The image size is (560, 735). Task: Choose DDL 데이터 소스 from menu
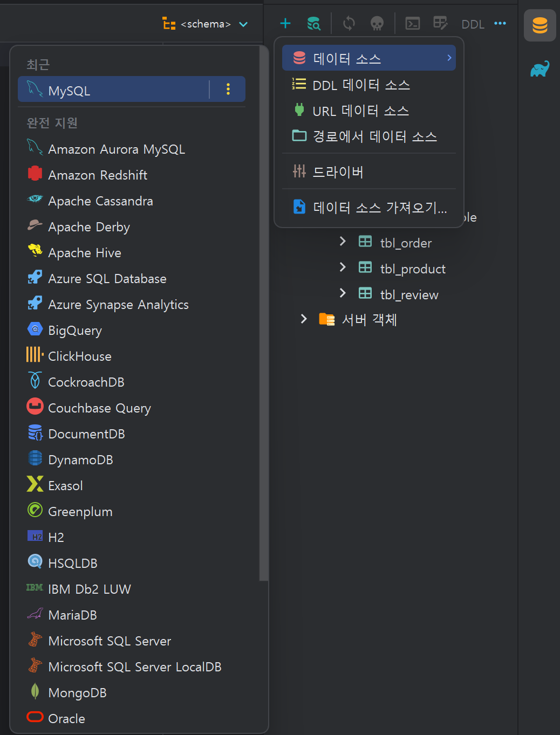(x=369, y=85)
